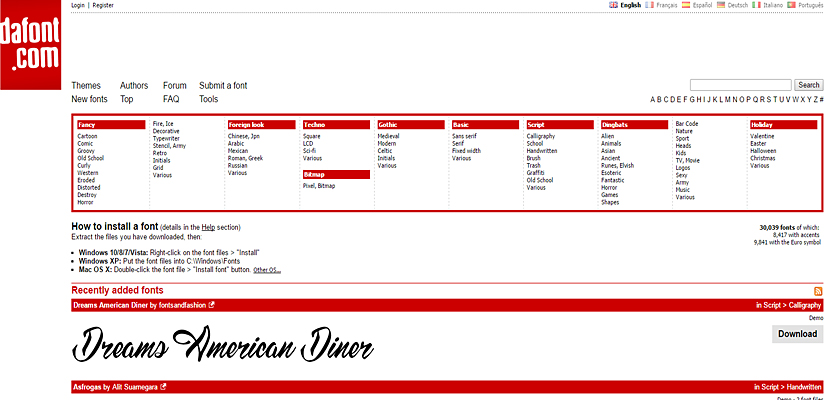Select Runes, Elvish theme

(x=617, y=165)
